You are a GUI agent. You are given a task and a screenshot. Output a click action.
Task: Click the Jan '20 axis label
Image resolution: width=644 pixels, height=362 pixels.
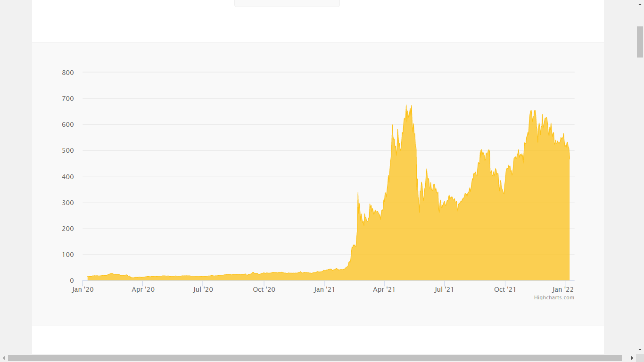click(x=83, y=289)
